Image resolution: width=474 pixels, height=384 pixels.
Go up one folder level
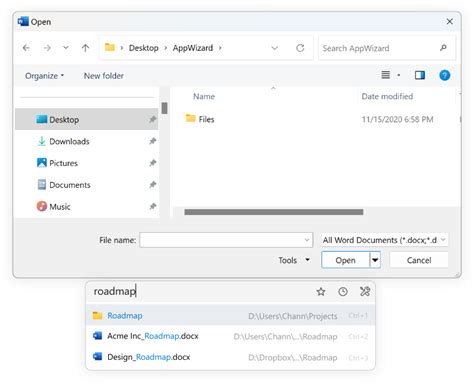click(x=85, y=48)
